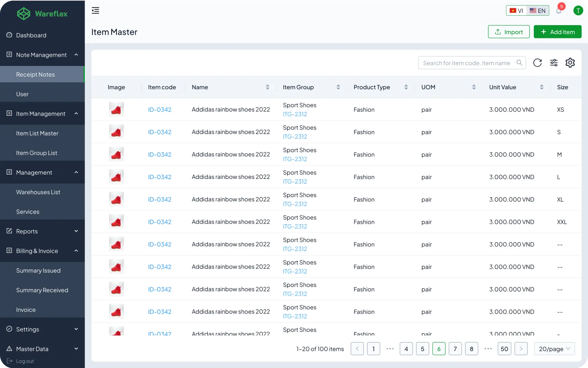Image resolution: width=588 pixels, height=368 pixels.
Task: Open ID-0342 link in XS row
Action: [x=159, y=110]
